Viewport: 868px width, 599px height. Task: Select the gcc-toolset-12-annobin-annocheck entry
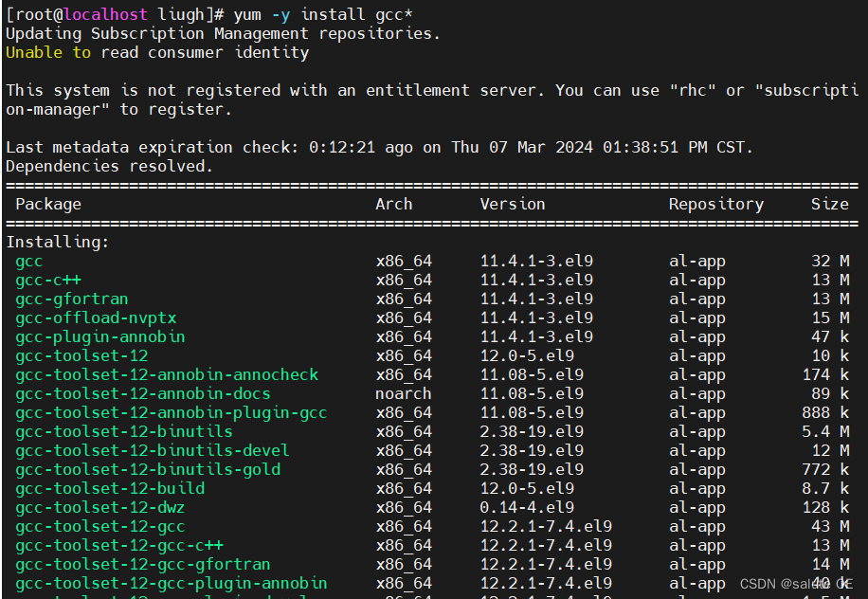[x=166, y=374]
